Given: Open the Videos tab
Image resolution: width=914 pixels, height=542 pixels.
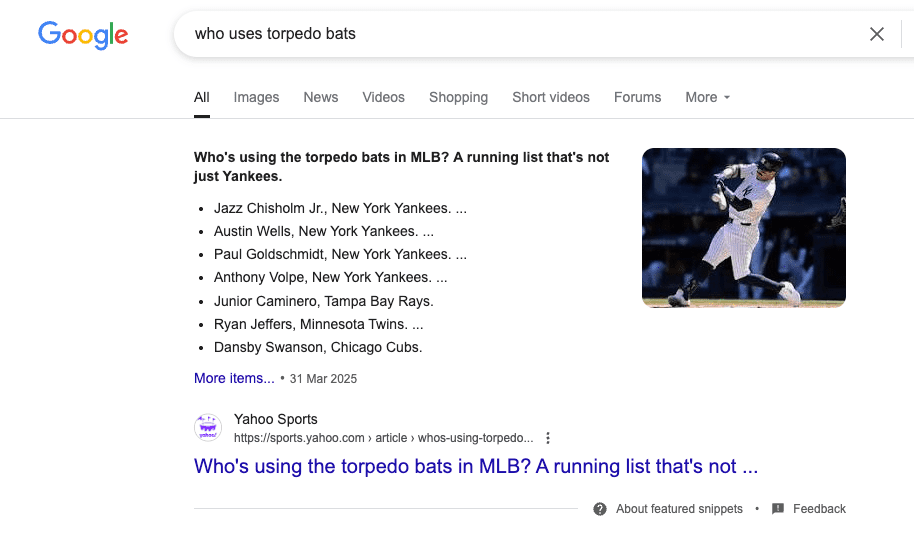Looking at the screenshot, I should (x=384, y=97).
